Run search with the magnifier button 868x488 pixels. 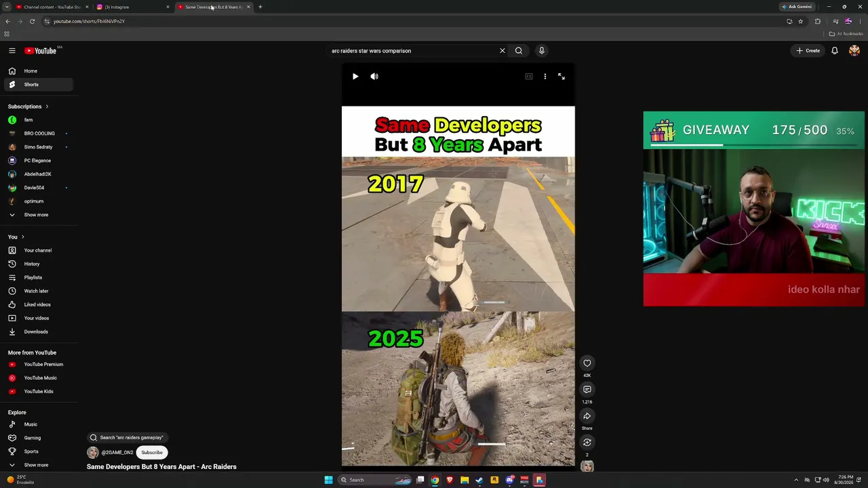pos(519,51)
